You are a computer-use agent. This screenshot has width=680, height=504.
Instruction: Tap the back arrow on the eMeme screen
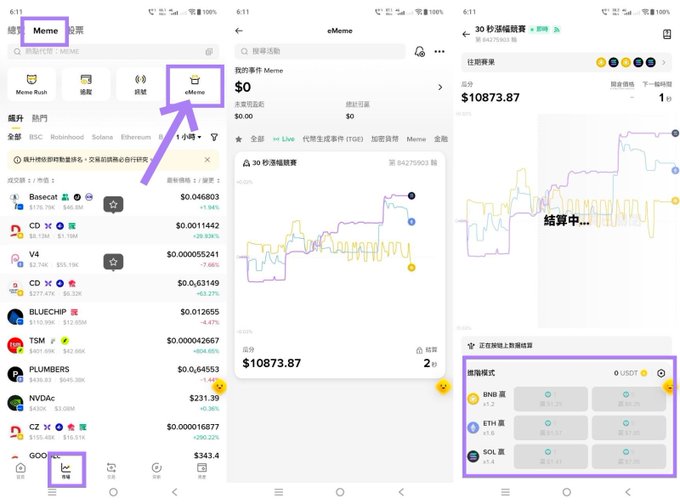[x=239, y=31]
